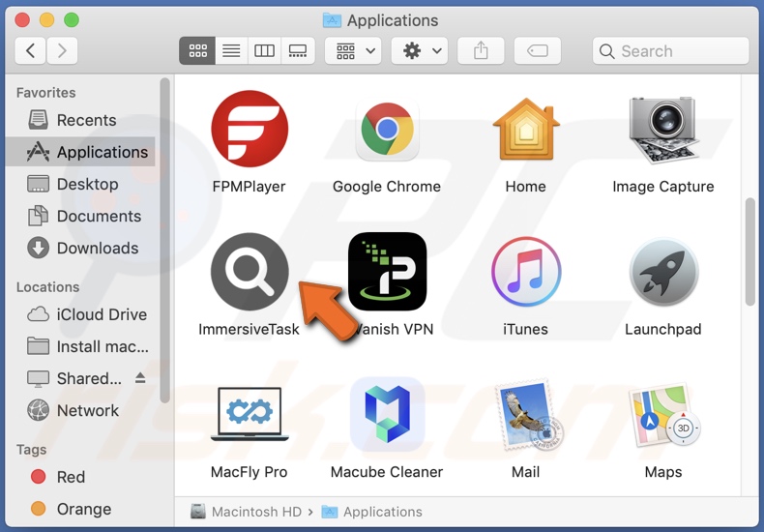Select the Home app icon
This screenshot has width=764, height=532.
tap(526, 129)
